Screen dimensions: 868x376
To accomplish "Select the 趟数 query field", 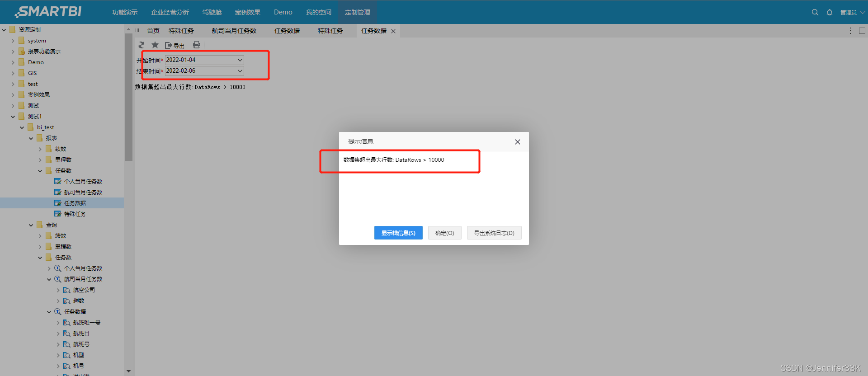I will 79,301.
